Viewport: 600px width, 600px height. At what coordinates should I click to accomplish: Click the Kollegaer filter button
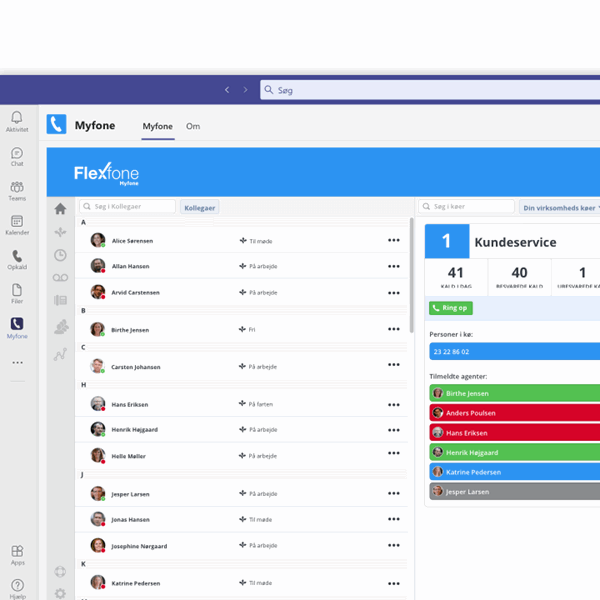tap(199, 207)
